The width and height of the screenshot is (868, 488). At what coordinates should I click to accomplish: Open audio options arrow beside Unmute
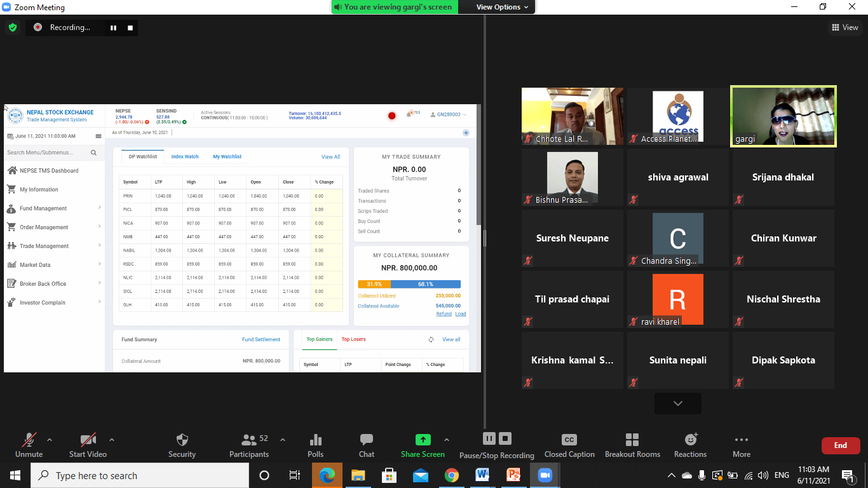point(50,440)
